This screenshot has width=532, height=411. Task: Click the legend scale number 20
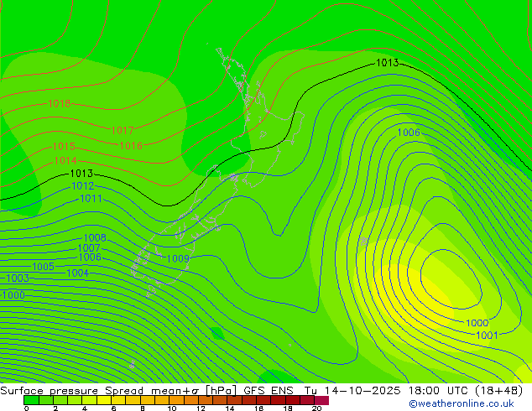click(x=316, y=408)
